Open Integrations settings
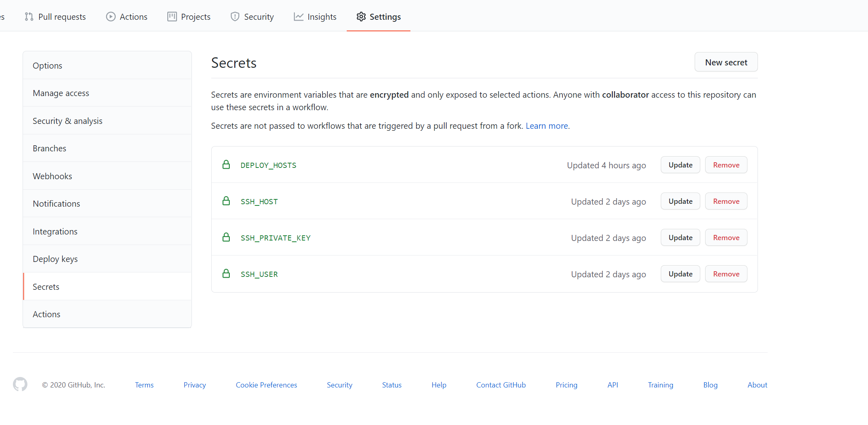The width and height of the screenshot is (868, 425). point(107,231)
